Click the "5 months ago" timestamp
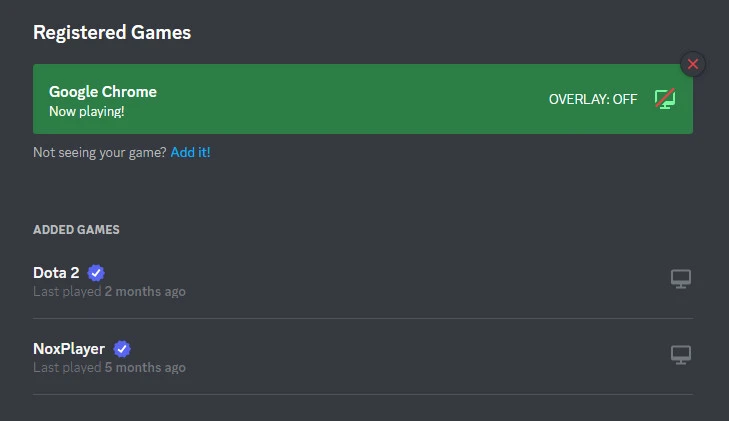The width and height of the screenshot is (729, 421). coord(145,368)
